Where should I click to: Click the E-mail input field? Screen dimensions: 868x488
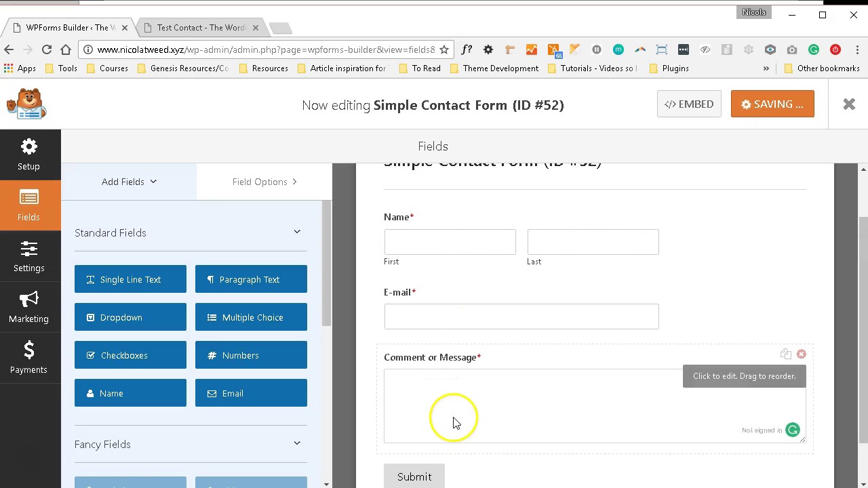[521, 317]
